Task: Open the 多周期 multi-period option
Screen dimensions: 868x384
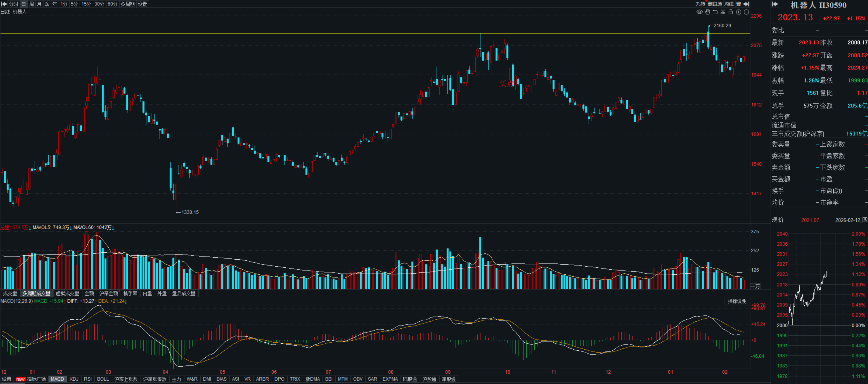Action: 127,4
